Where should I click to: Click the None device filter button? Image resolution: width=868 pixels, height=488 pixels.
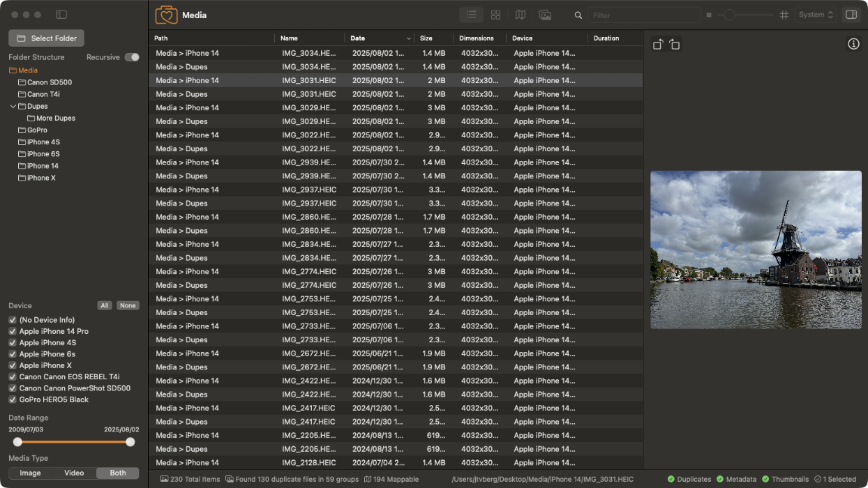click(128, 305)
